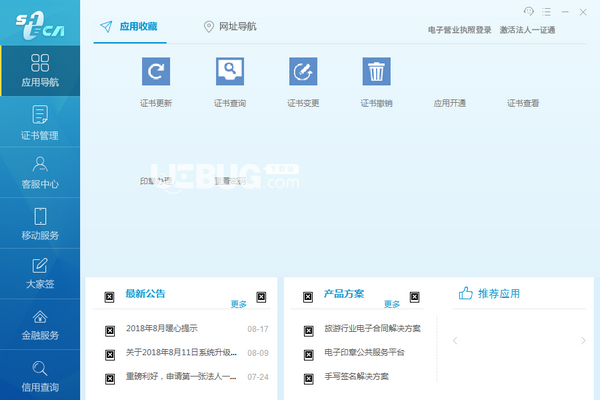Click the 最新公告 heading

click(x=145, y=294)
